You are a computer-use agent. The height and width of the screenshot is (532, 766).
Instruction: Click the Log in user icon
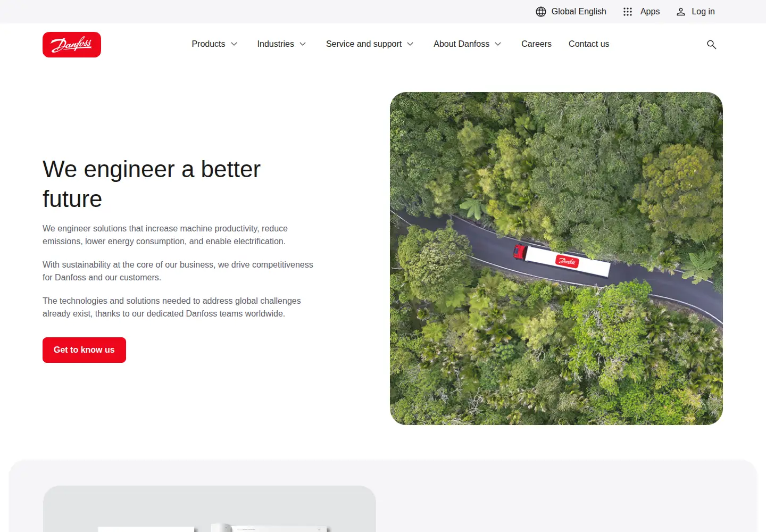pos(681,12)
